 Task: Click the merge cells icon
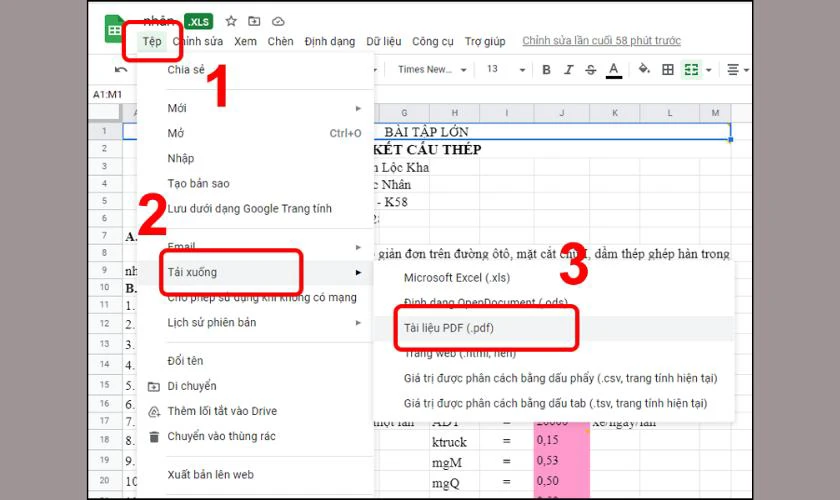691,70
